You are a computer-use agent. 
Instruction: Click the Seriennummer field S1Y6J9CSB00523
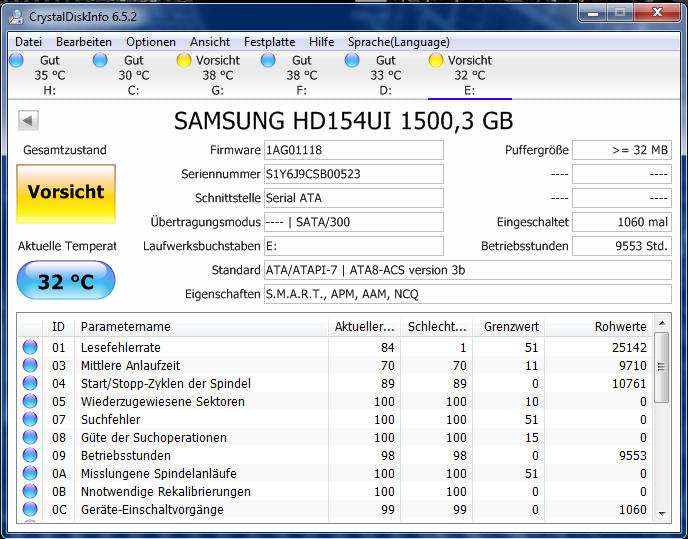[354, 174]
